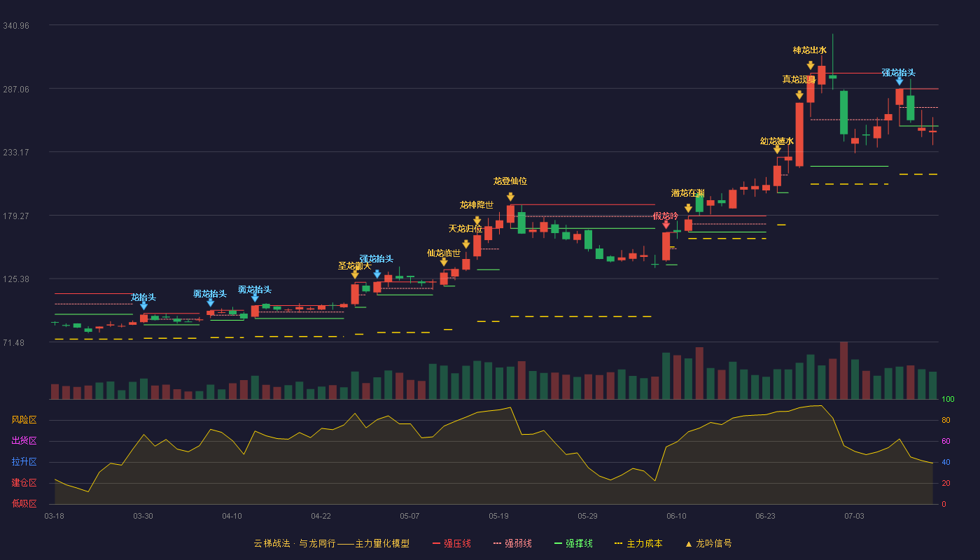Click the 03-30 date axis label
Screen dimensions: 980x560
pyautogui.click(x=143, y=516)
